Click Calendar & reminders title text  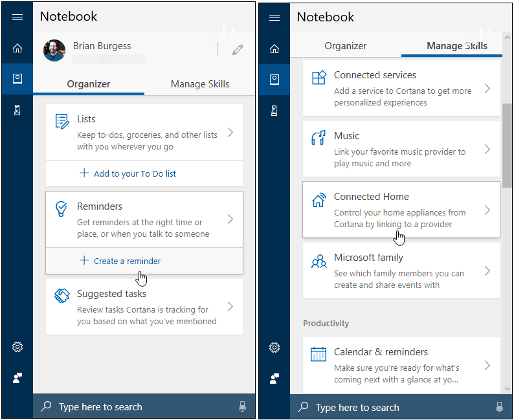point(381,352)
